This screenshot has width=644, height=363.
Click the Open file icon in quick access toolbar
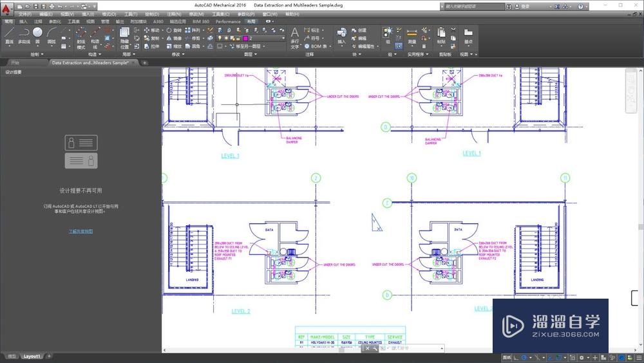coord(28,6)
